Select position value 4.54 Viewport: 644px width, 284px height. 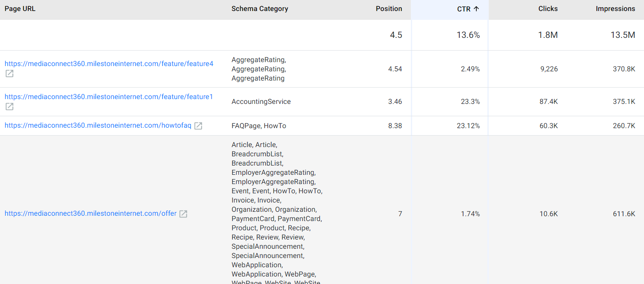(395, 69)
